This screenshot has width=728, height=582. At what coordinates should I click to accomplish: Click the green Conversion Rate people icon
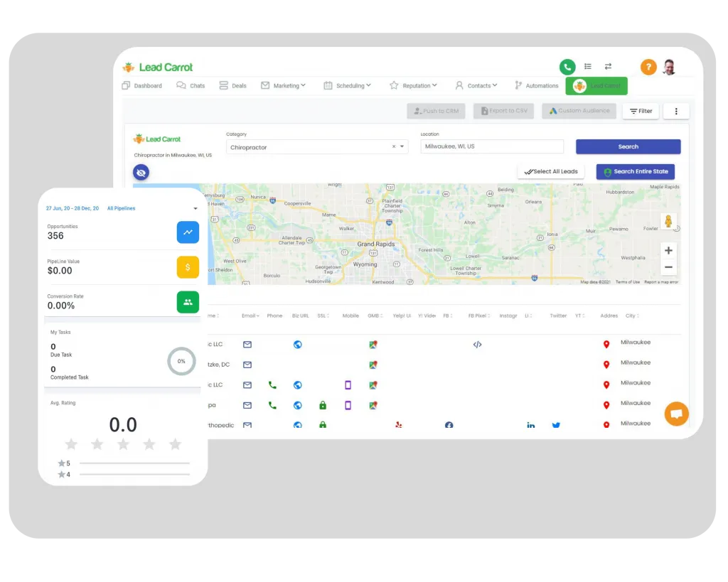(188, 302)
